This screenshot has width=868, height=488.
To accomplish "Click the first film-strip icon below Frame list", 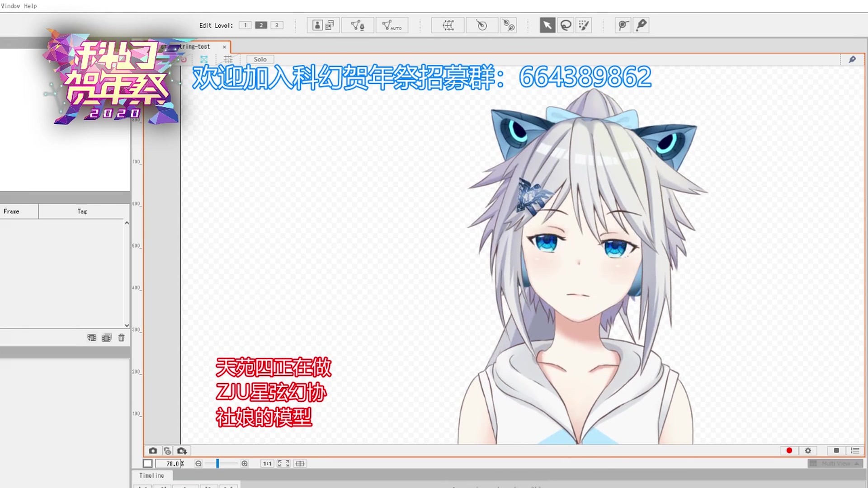I will [92, 338].
